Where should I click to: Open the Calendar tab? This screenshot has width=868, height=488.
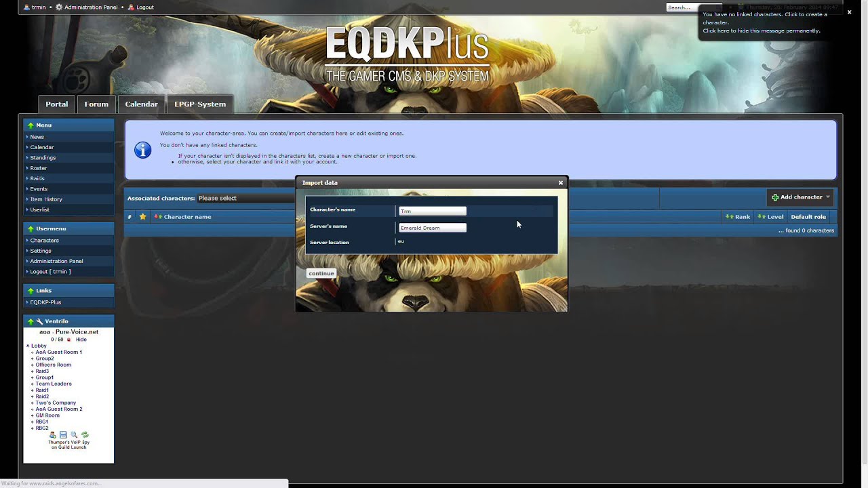tap(141, 104)
